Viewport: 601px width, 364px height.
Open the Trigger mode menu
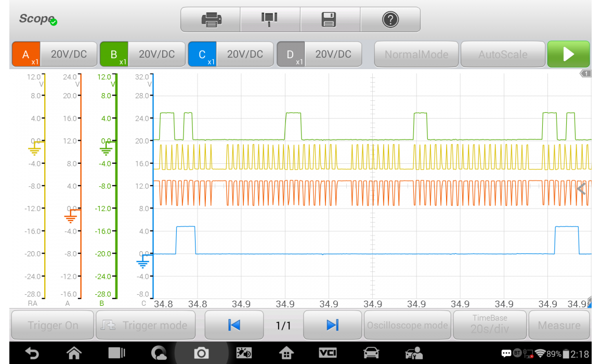(146, 325)
